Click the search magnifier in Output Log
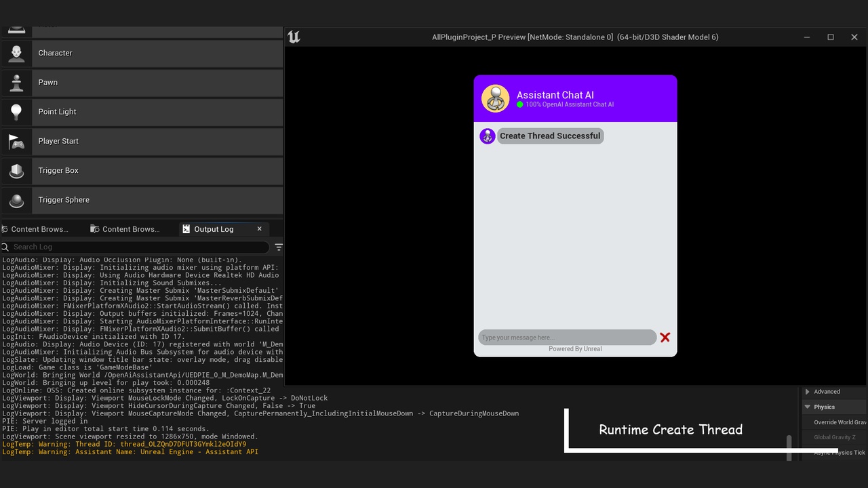Image resolution: width=868 pixels, height=488 pixels. click(5, 247)
